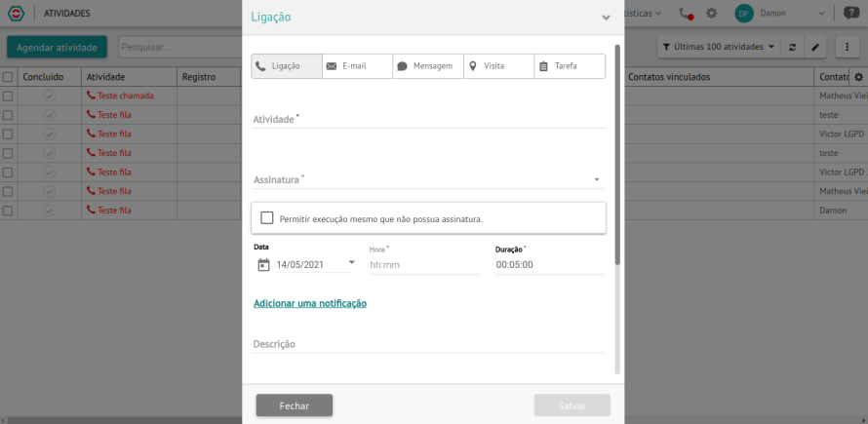Click the table column settings gear
Image resolution: width=868 pixels, height=424 pixels.
[x=858, y=77]
